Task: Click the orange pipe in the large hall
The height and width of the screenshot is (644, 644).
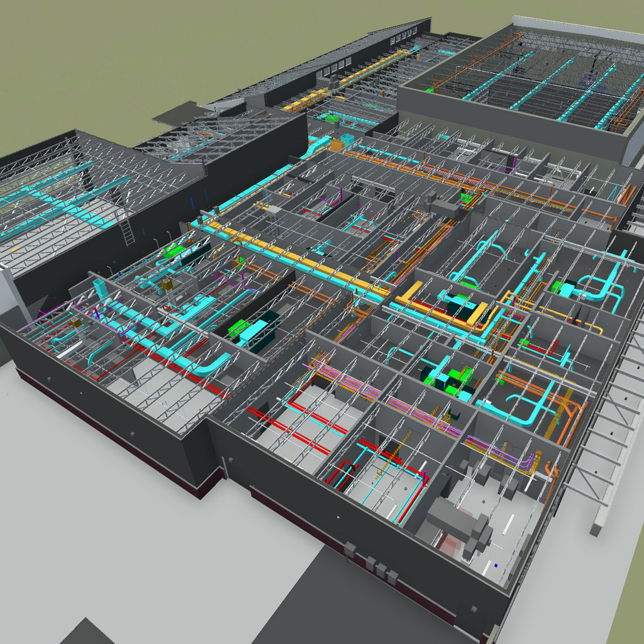Action: [477, 62]
